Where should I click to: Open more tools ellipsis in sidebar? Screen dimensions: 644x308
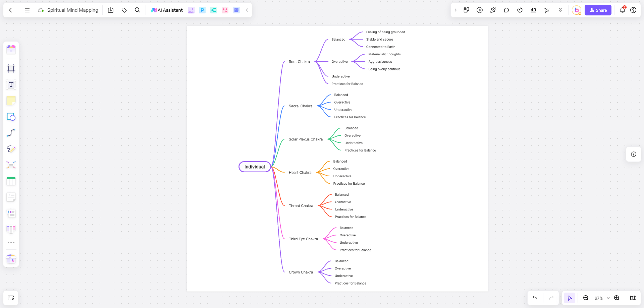point(11,243)
